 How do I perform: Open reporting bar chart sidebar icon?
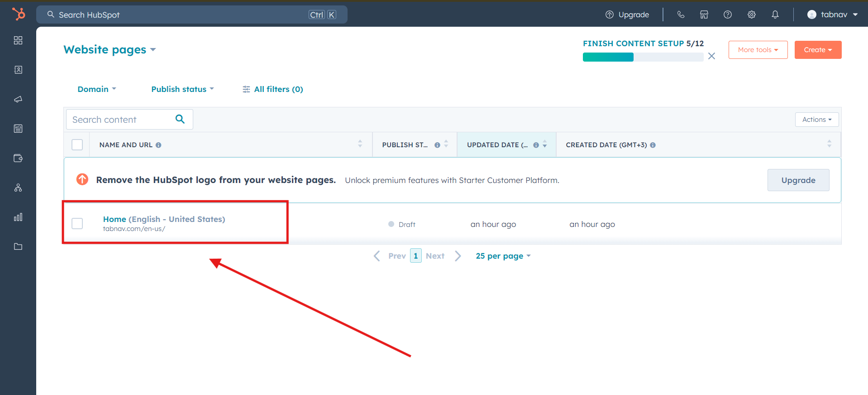tap(18, 217)
